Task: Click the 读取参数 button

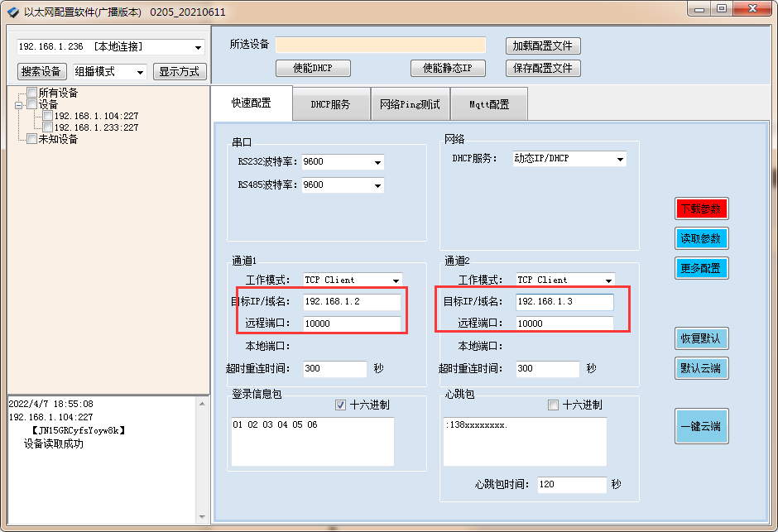Action: [x=701, y=238]
